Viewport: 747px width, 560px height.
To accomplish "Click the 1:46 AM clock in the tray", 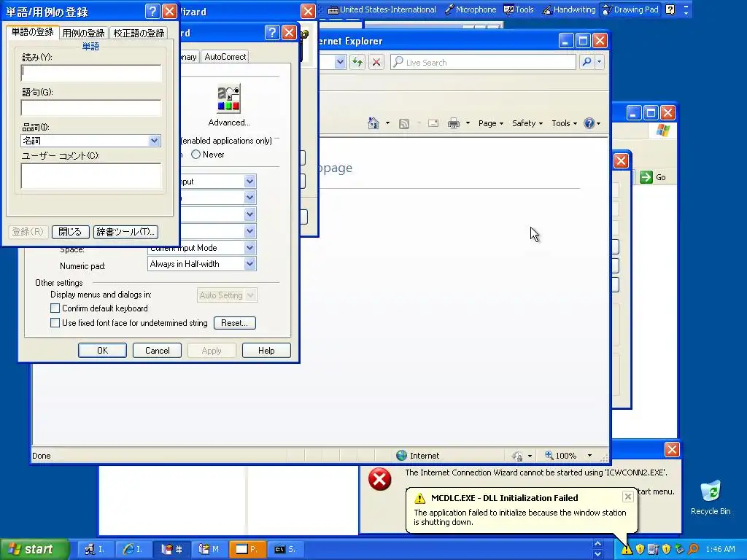I will (720, 549).
